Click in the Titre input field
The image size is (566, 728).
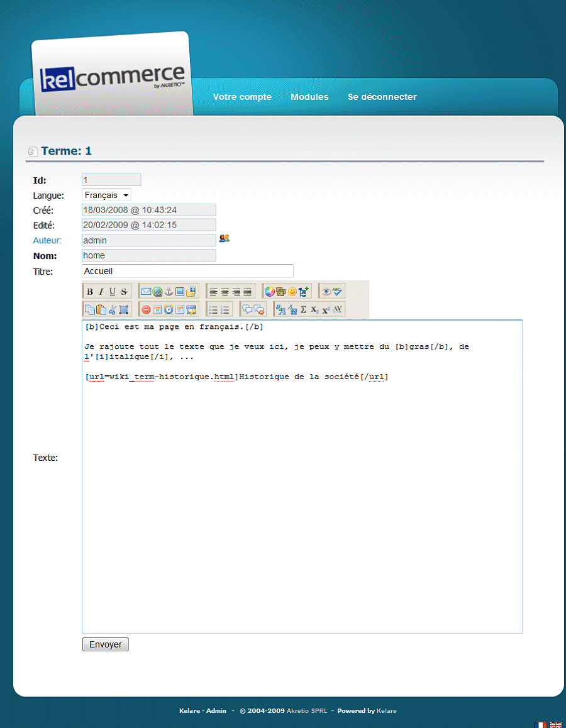point(187,271)
